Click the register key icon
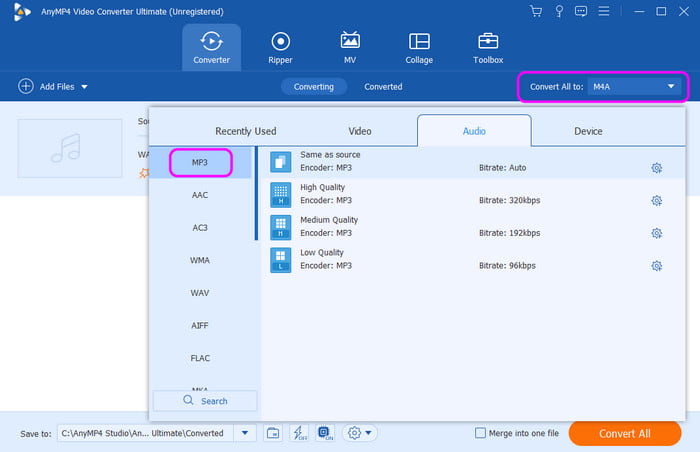The width and height of the screenshot is (700, 452). [559, 11]
